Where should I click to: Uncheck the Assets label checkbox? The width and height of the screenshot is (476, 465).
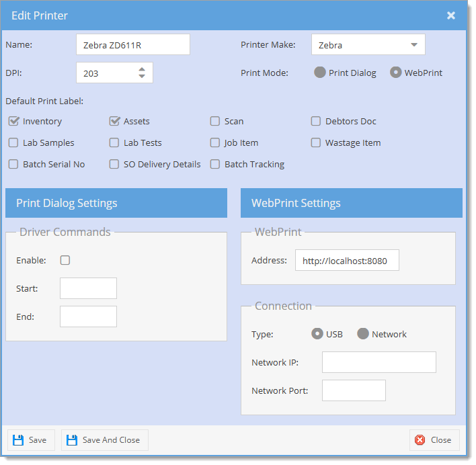(x=114, y=121)
